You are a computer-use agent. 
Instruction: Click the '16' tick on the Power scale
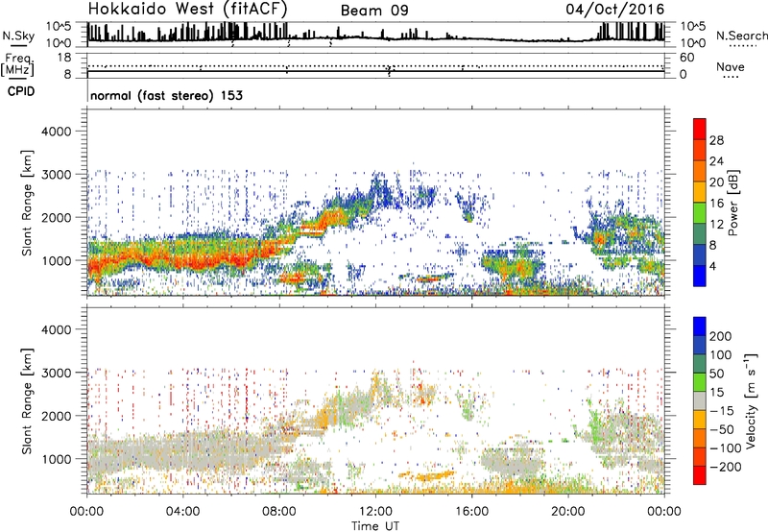point(716,204)
